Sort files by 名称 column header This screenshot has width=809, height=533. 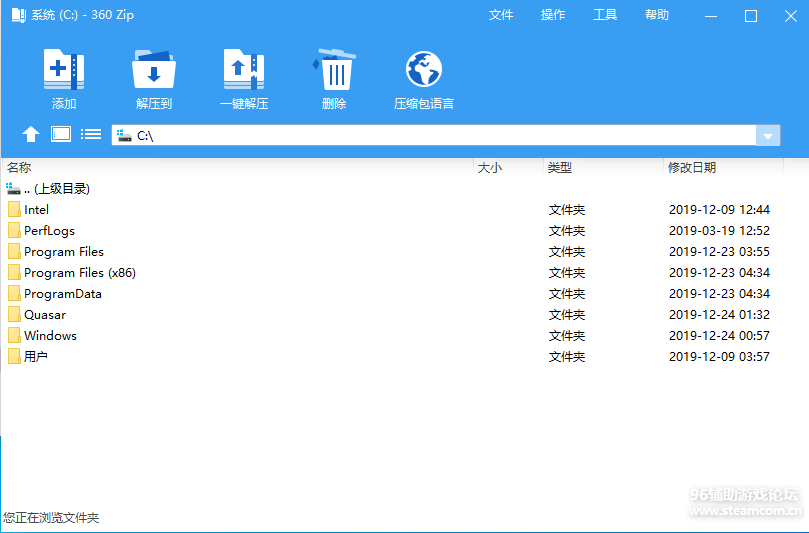pyautogui.click(x=238, y=167)
